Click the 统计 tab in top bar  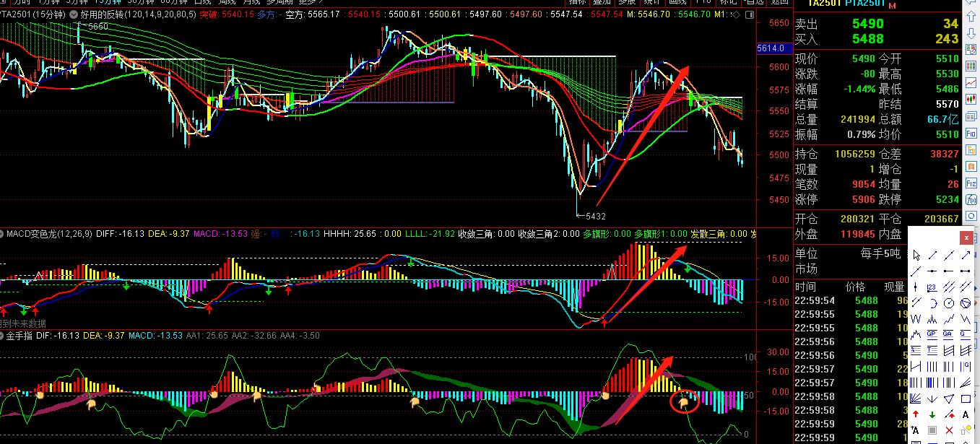tap(652, 3)
